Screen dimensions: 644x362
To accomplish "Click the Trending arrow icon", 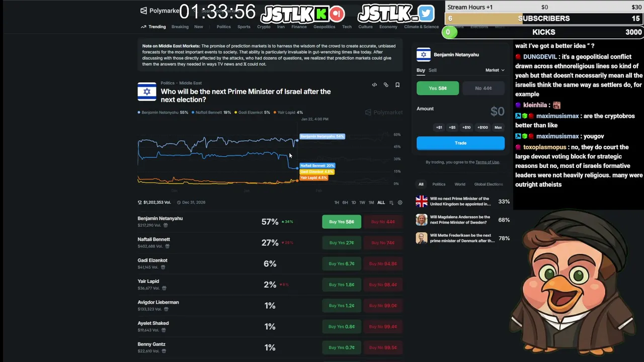I will click(143, 27).
